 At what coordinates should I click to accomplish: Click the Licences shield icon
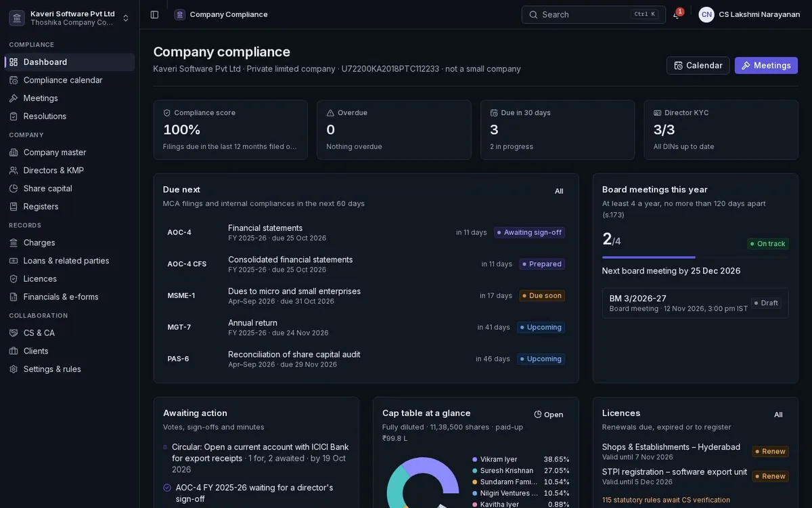click(14, 278)
